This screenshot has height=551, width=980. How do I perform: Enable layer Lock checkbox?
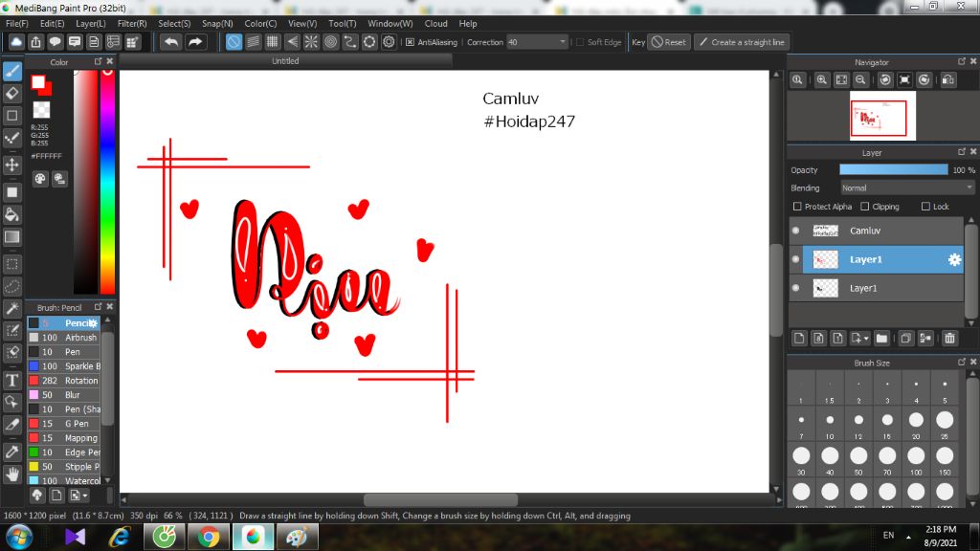coord(925,207)
